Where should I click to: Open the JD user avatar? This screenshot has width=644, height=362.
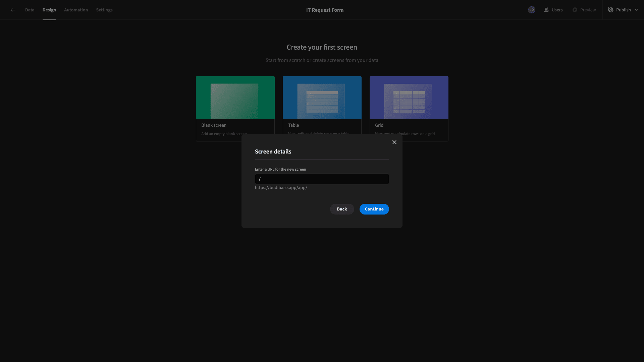[531, 10]
